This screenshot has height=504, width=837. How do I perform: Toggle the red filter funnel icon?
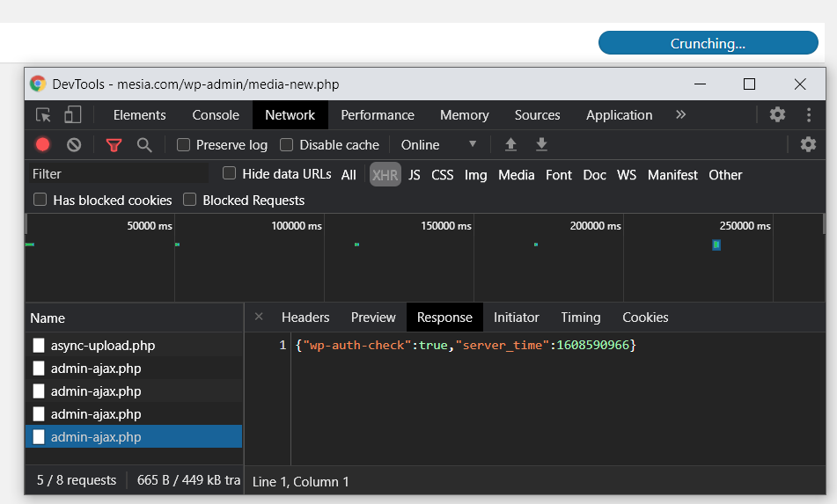[114, 145]
